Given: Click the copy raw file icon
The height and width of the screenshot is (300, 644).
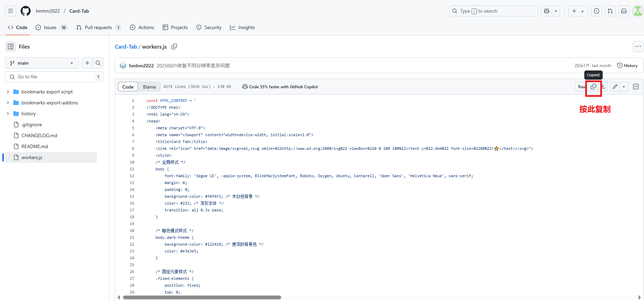Looking at the screenshot, I should 594,87.
